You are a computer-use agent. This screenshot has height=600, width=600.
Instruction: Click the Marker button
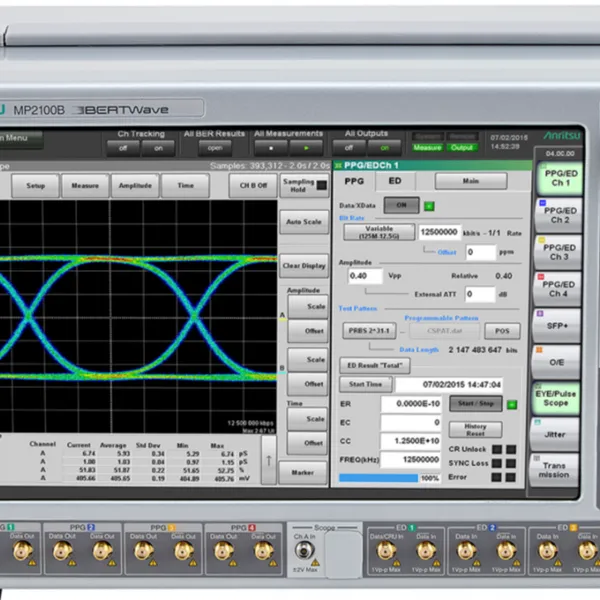tap(303, 473)
